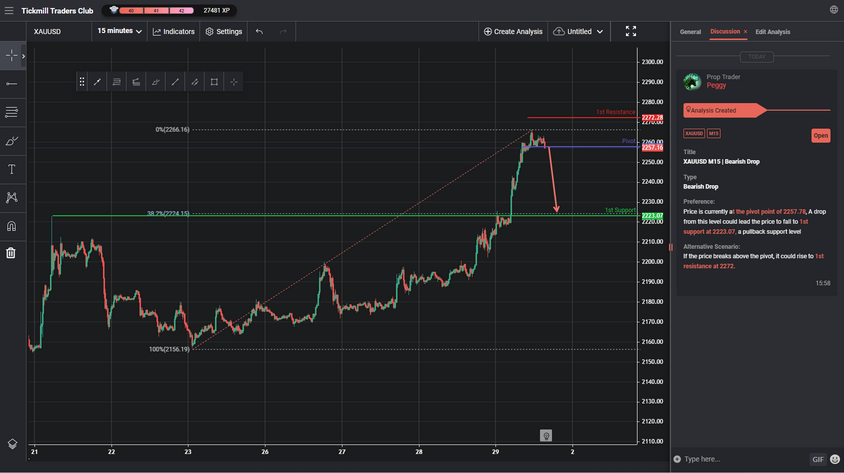Open the 15 minutes timeframe dropdown
The height and width of the screenshot is (473, 844).
119,31
